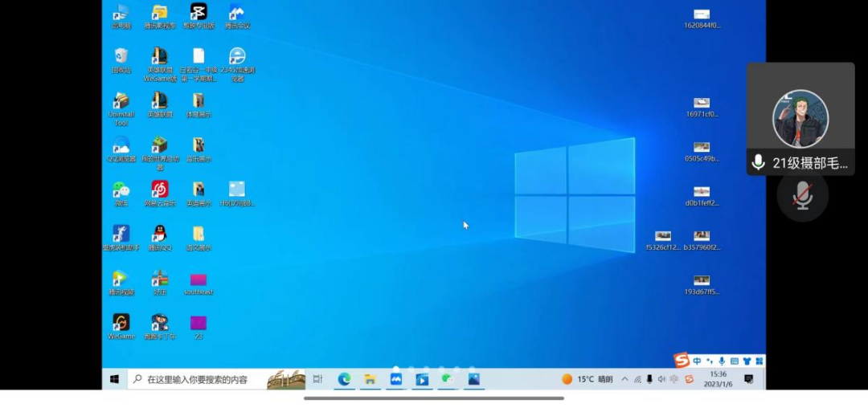868x408 pixels.
Task: Open the CapCut (剪映专业版) desktop icon
Action: (199, 13)
